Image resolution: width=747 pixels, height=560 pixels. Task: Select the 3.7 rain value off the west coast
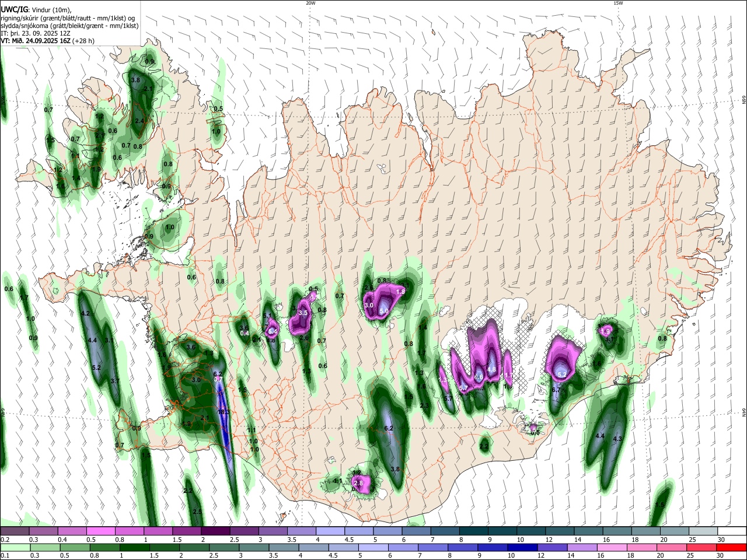115,381
